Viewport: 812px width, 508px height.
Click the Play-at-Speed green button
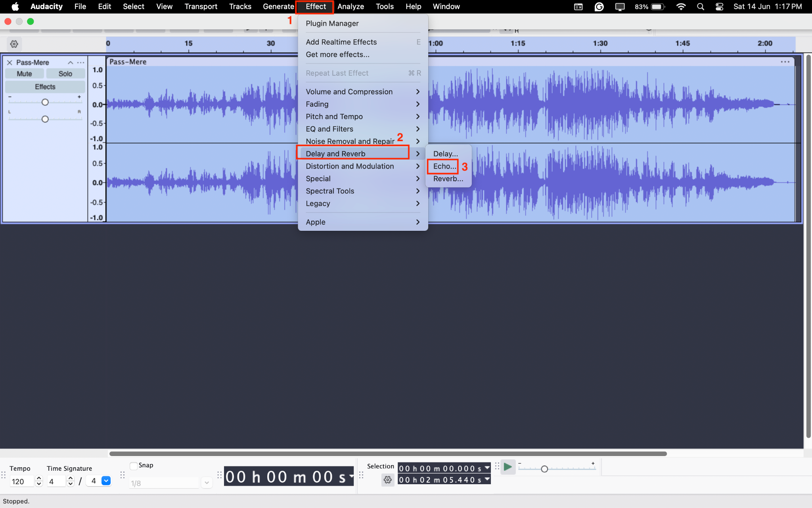tap(507, 467)
